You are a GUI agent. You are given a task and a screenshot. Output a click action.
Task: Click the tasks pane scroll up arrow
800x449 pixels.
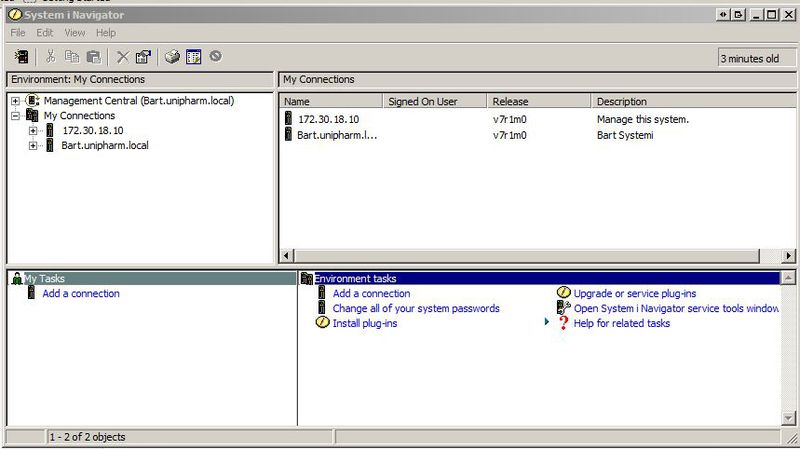tap(788, 278)
